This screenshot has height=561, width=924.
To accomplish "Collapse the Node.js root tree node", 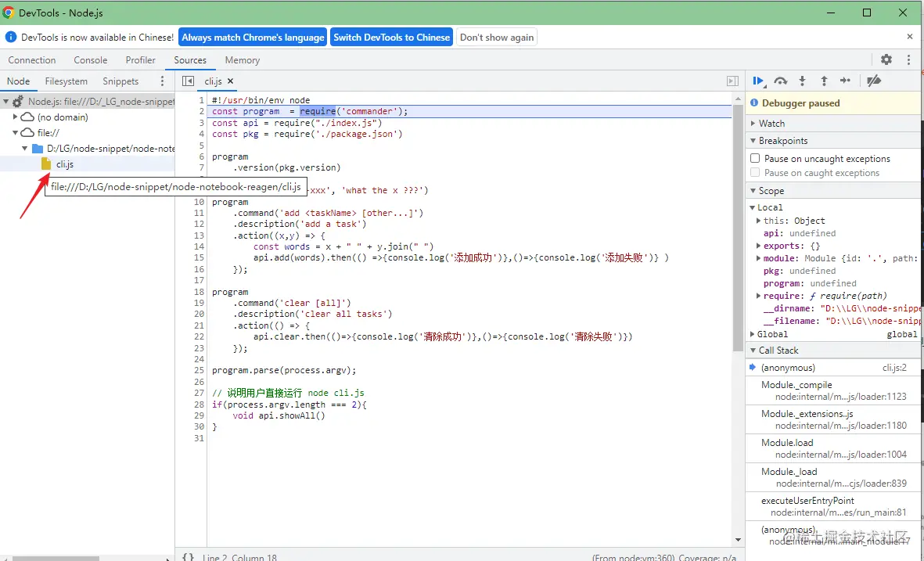I will point(6,102).
